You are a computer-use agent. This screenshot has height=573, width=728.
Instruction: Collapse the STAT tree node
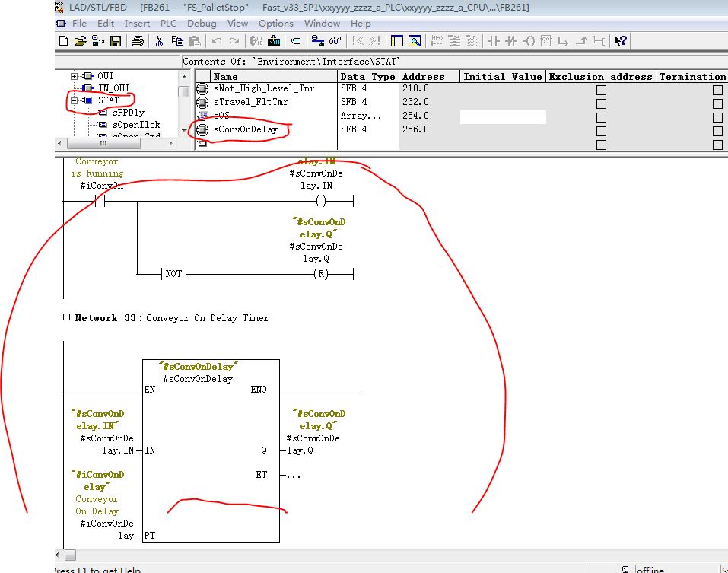click(x=75, y=100)
